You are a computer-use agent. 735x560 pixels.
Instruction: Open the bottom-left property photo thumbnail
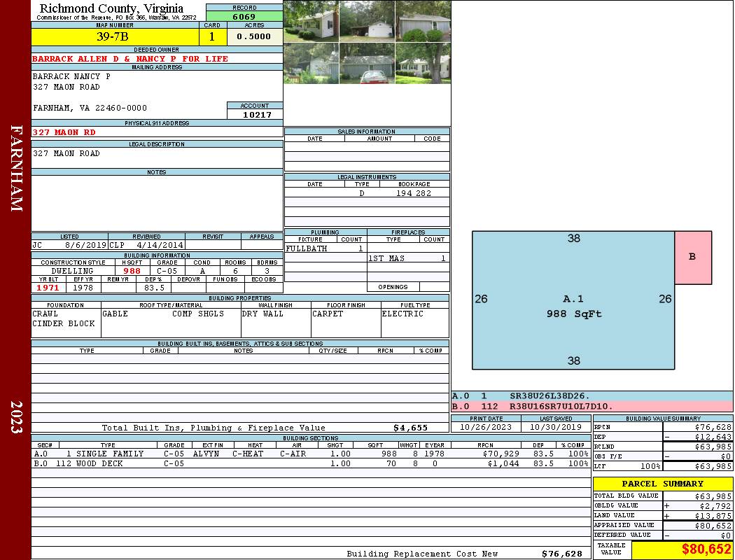tap(311, 64)
